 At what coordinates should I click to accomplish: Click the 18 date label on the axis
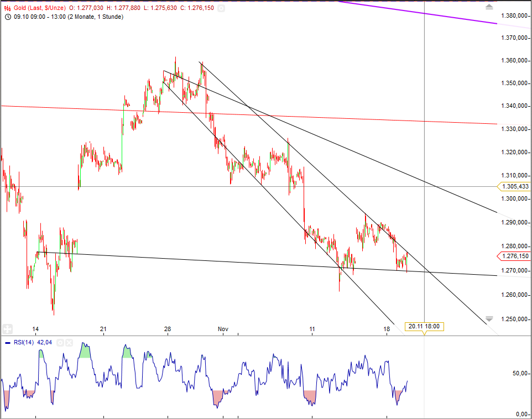tap(387, 328)
